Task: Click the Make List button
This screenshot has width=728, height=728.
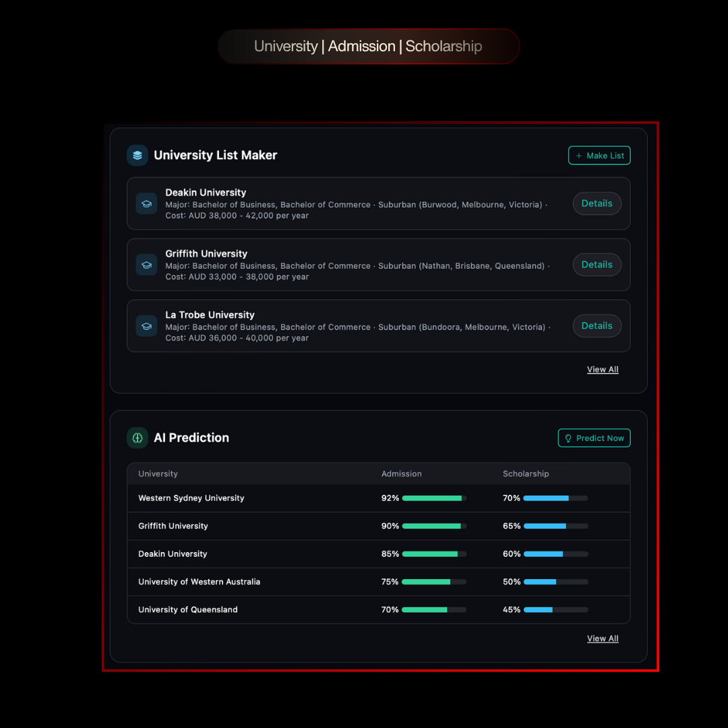Action: point(599,156)
